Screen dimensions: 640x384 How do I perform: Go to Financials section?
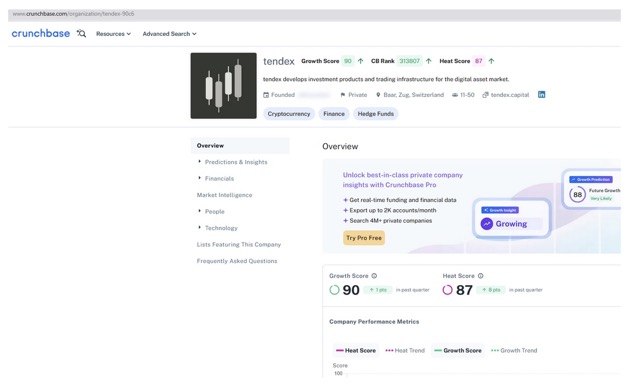219,179
